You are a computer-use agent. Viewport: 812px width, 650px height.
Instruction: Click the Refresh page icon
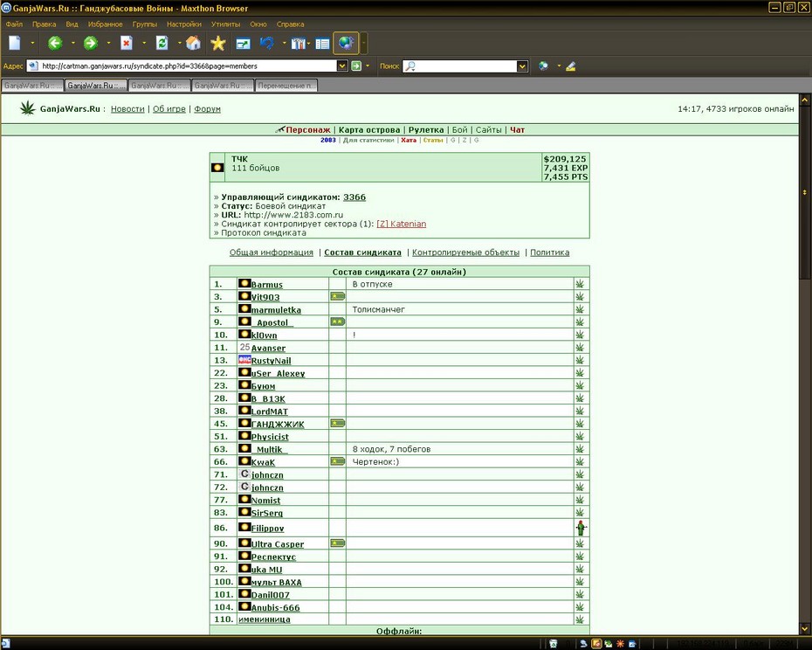click(162, 43)
